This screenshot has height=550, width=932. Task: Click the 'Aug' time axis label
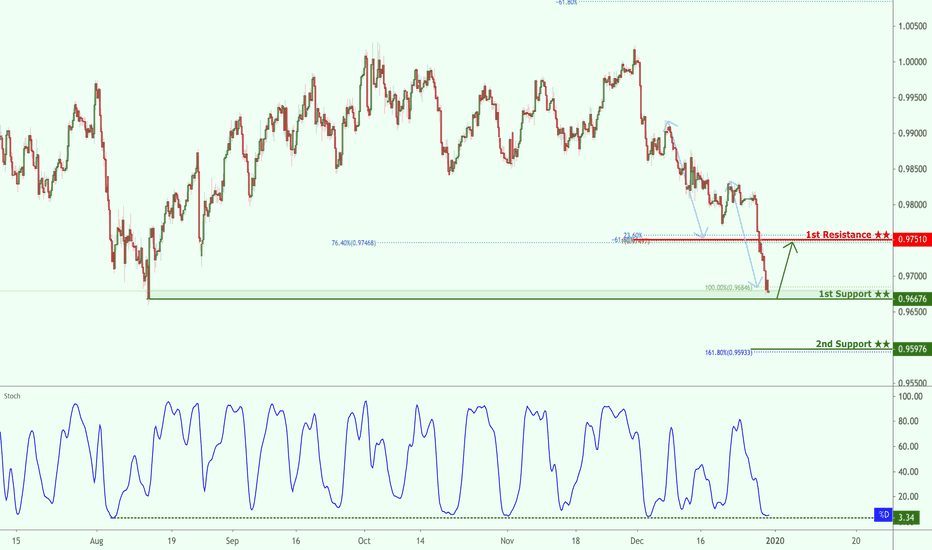96,541
